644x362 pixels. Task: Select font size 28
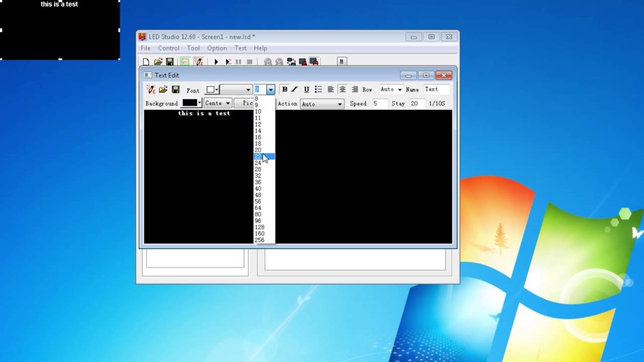[x=264, y=169]
